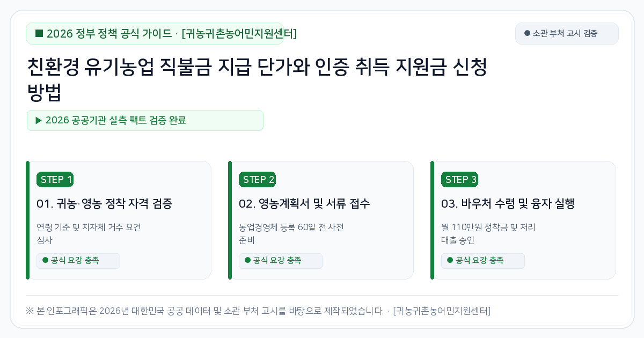Select the STEP 1 label badge

tap(55, 180)
